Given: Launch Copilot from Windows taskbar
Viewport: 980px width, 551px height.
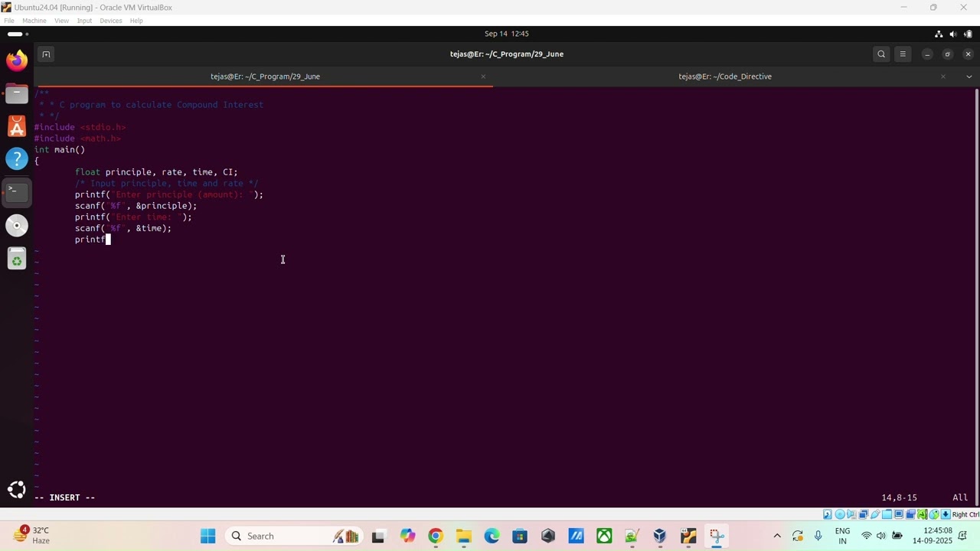Looking at the screenshot, I should click(407, 536).
